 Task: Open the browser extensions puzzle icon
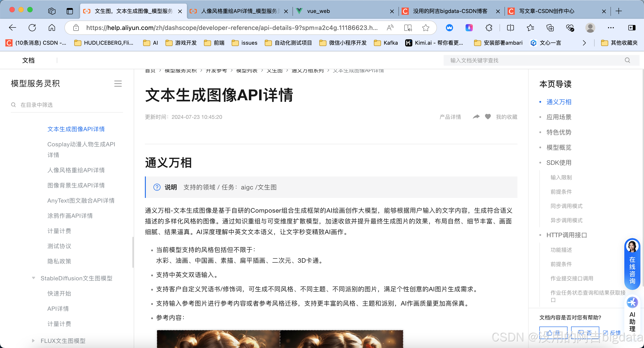click(489, 28)
